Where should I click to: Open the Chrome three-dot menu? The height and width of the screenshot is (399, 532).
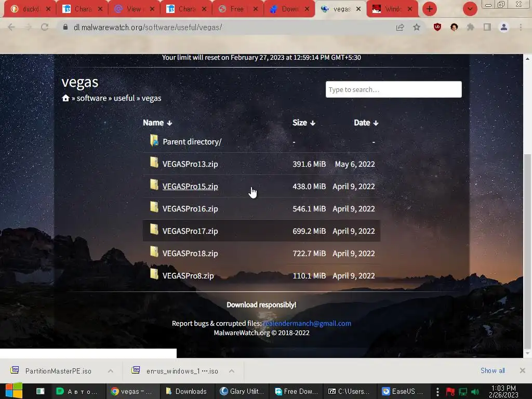point(521,27)
